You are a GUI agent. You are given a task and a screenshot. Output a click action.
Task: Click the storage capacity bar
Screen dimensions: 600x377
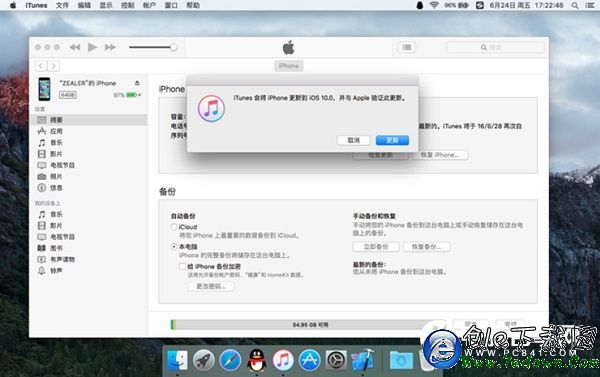click(308, 325)
